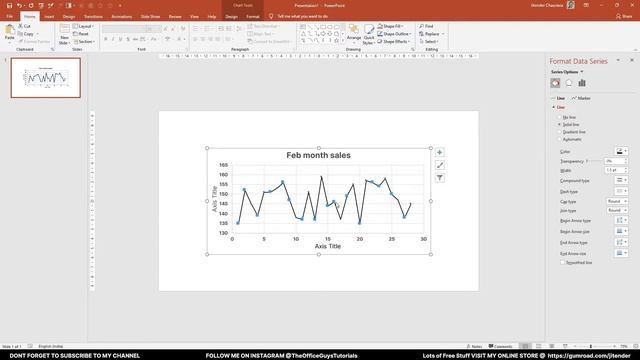Click the Replace command
The width and height of the screenshot is (640, 360).
pyautogui.click(x=431, y=34)
